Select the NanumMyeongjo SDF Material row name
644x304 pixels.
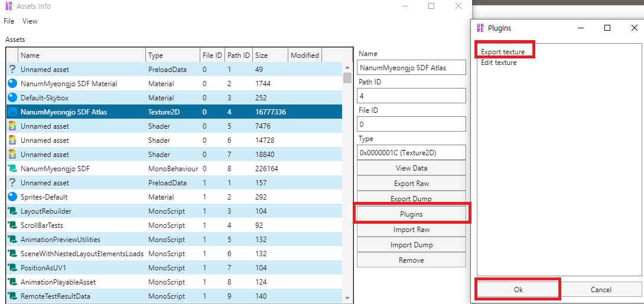click(69, 84)
